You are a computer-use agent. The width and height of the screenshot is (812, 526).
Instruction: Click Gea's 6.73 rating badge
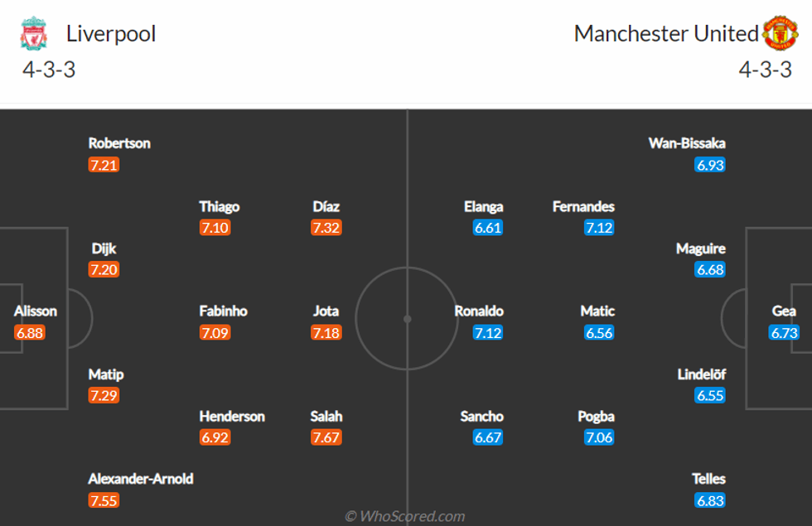pyautogui.click(x=784, y=333)
